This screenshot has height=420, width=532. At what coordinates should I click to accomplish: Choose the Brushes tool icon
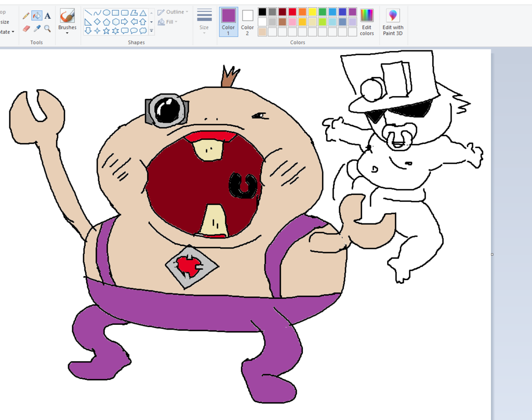coord(67,16)
